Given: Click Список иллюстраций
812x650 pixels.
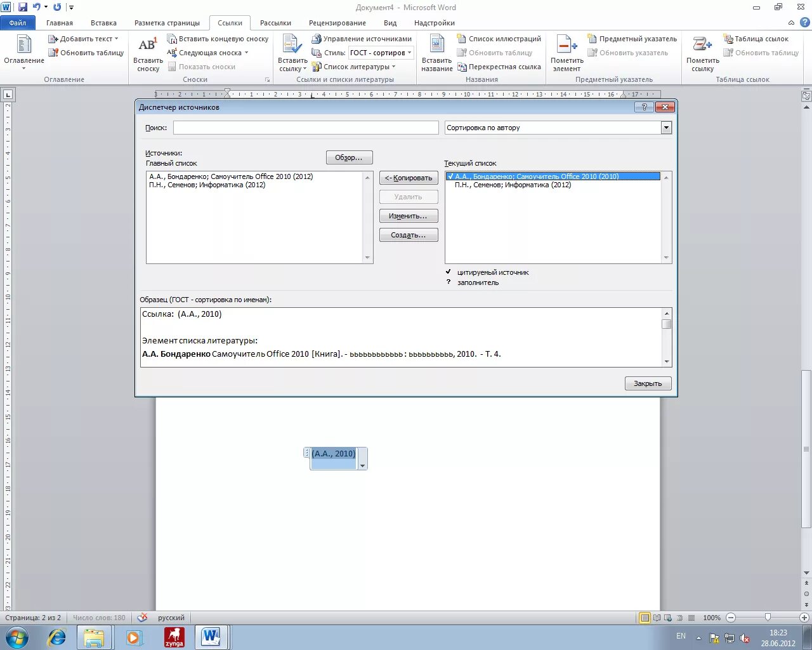Looking at the screenshot, I should [499, 39].
